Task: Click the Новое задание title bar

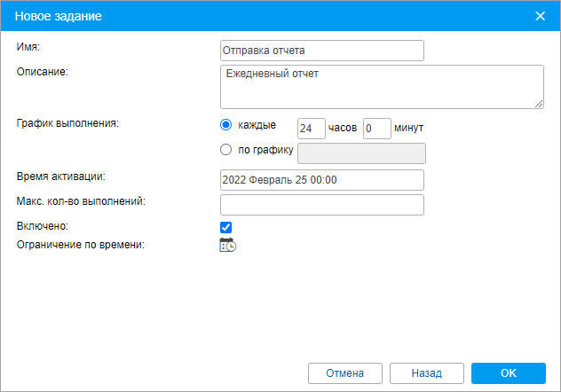Action: 266,16
